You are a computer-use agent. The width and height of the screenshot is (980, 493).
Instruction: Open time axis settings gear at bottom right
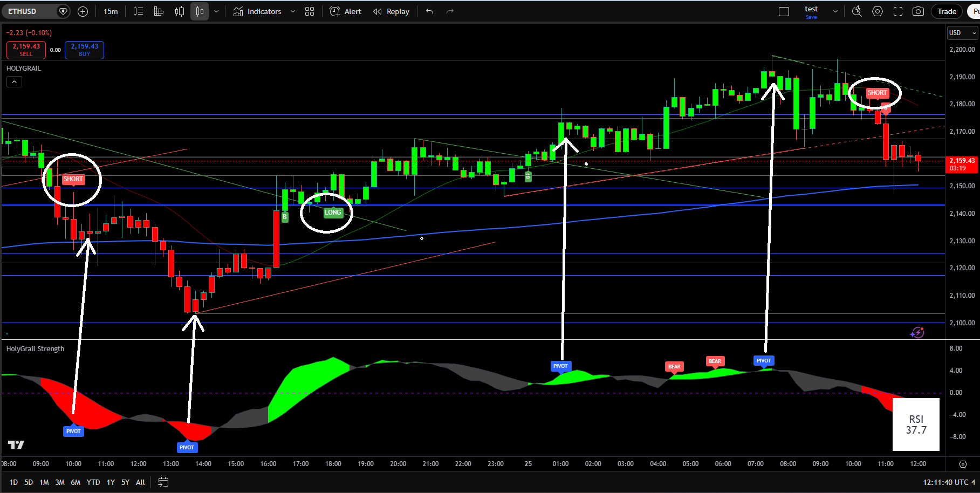(x=963, y=464)
